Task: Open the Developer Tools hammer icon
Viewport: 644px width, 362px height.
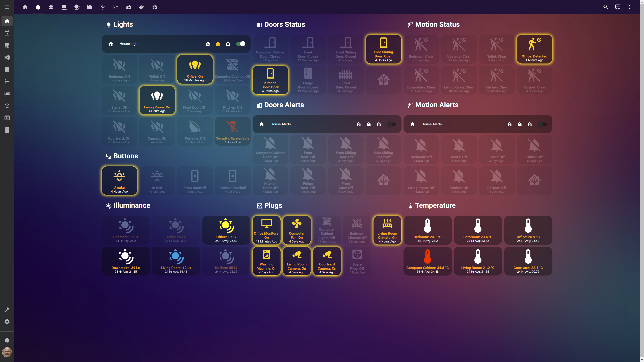Action: (7, 310)
